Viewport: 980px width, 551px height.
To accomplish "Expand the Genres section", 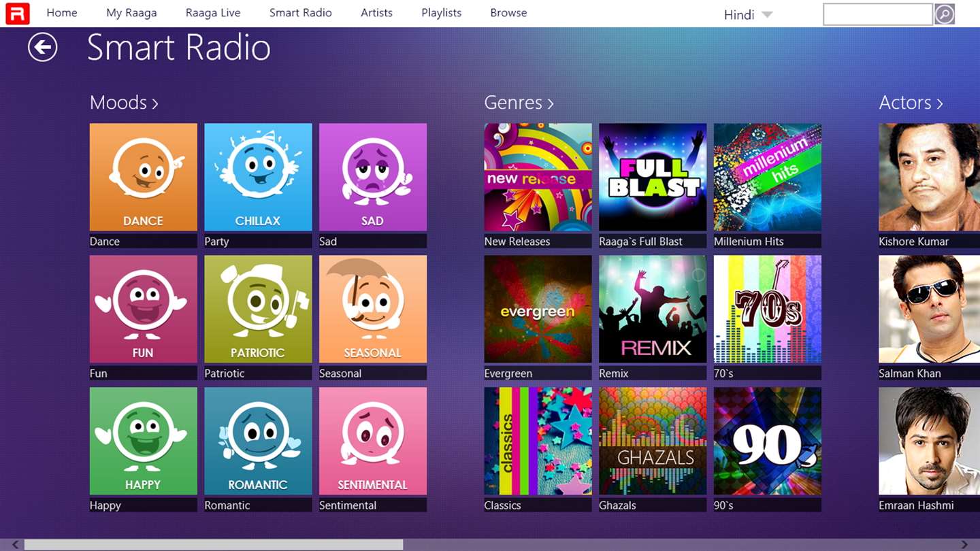I will click(519, 103).
